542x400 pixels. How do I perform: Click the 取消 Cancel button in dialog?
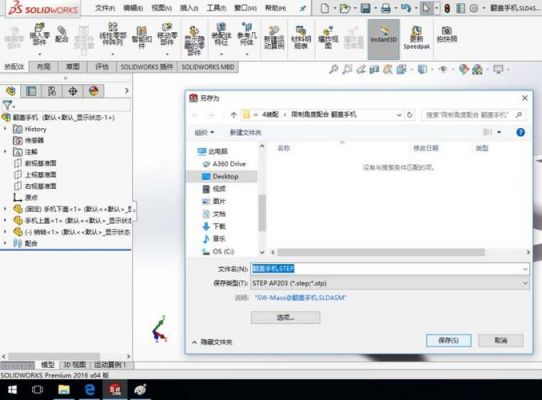tap(501, 340)
